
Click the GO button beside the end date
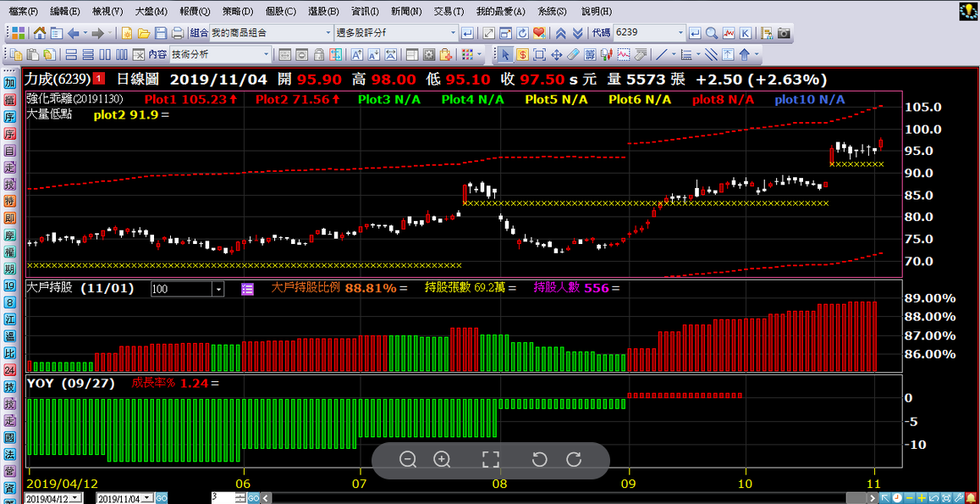[x=162, y=498]
